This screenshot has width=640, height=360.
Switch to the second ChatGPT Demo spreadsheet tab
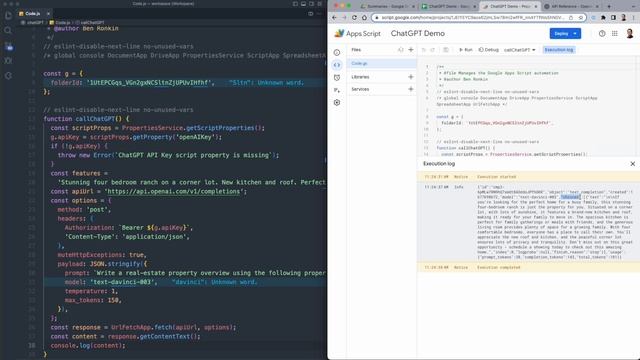pyautogui.click(x=448, y=7)
